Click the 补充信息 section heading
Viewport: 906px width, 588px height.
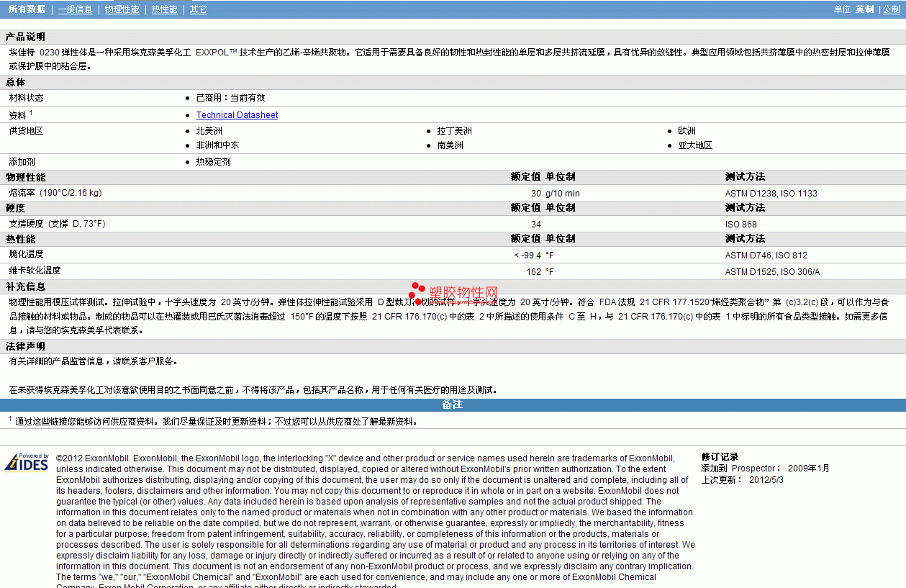tap(26, 286)
